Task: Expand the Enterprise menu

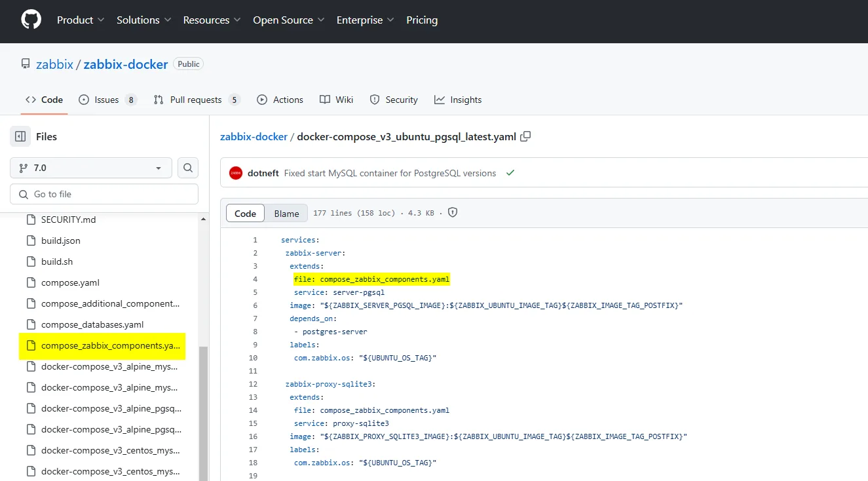Action: point(366,20)
